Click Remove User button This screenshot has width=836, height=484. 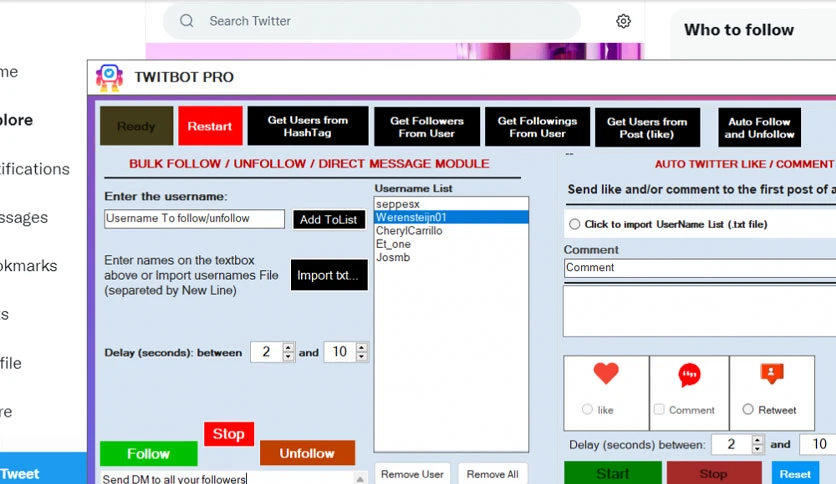(x=412, y=474)
